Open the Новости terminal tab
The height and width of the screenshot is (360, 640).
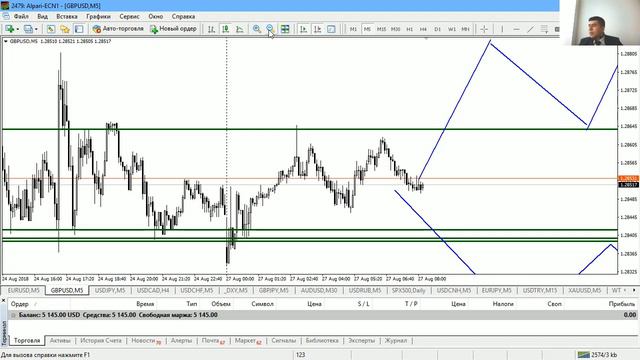pyautogui.click(x=145, y=340)
